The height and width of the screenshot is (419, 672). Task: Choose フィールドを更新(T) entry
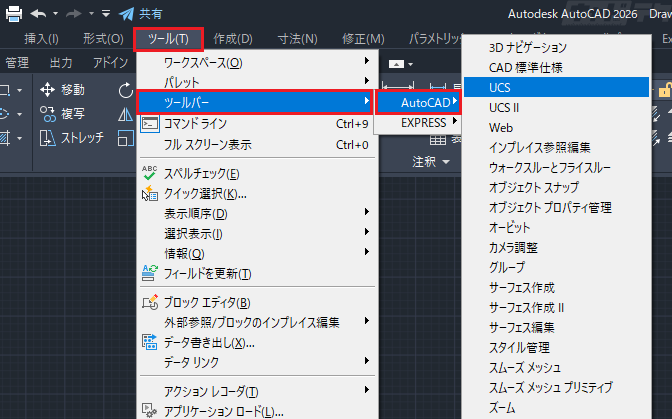click(258, 274)
